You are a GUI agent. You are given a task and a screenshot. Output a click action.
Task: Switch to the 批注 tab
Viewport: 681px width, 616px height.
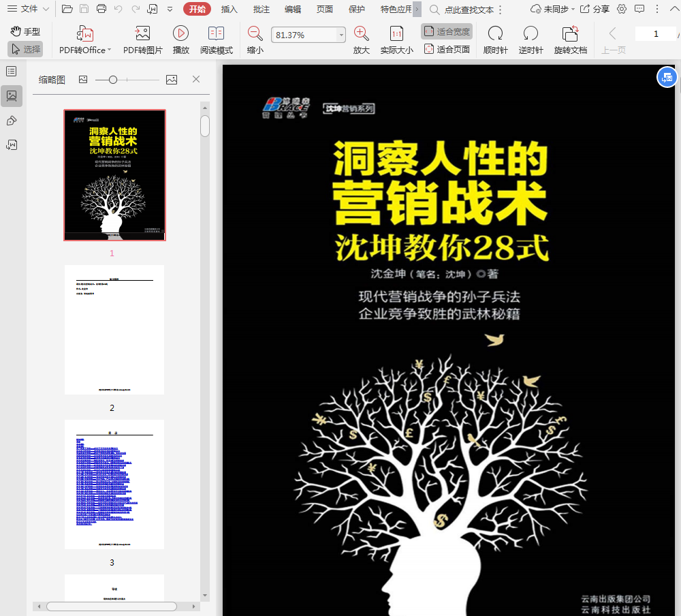(262, 9)
